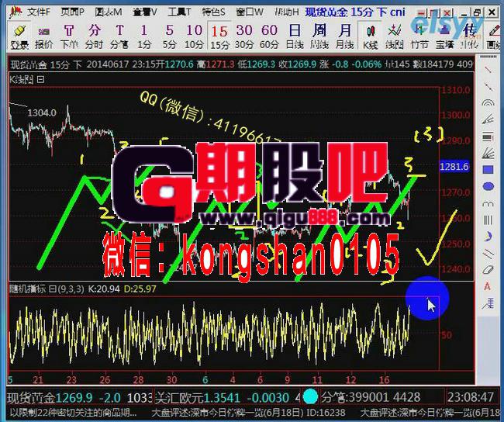Screen dimensions: 504x422
Task: Select the parallel channel lines tool
Action: click(x=488, y=254)
